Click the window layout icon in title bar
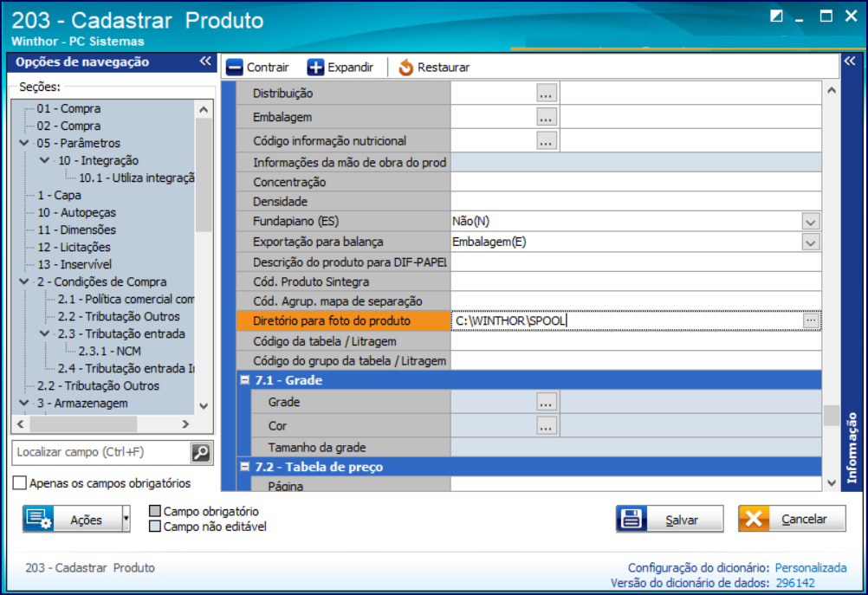The image size is (868, 595). 776,16
